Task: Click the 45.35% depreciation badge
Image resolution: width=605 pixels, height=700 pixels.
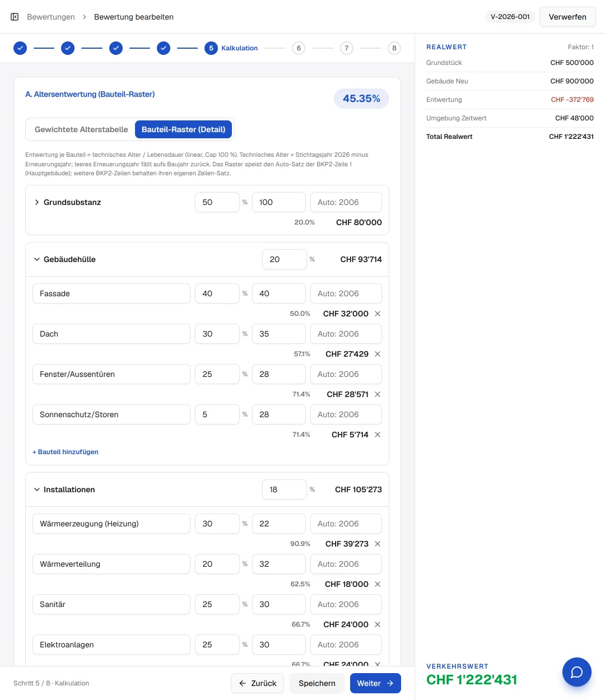Action: click(x=361, y=99)
